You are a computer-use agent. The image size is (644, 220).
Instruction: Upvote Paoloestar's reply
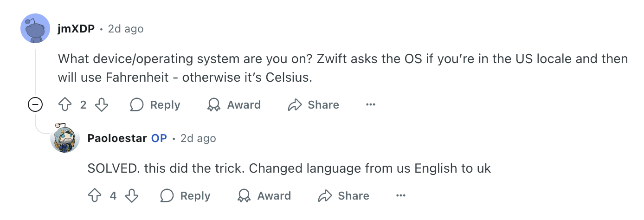click(x=94, y=196)
